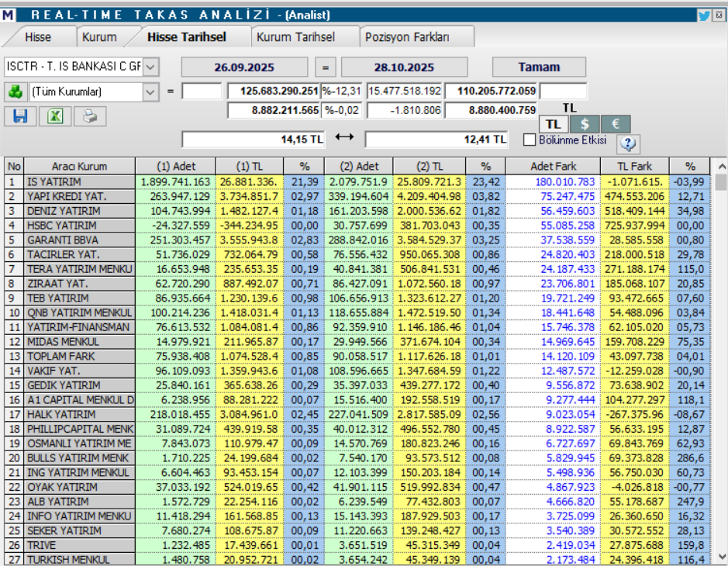
Task: Switch currency to Euro
Action: point(615,124)
